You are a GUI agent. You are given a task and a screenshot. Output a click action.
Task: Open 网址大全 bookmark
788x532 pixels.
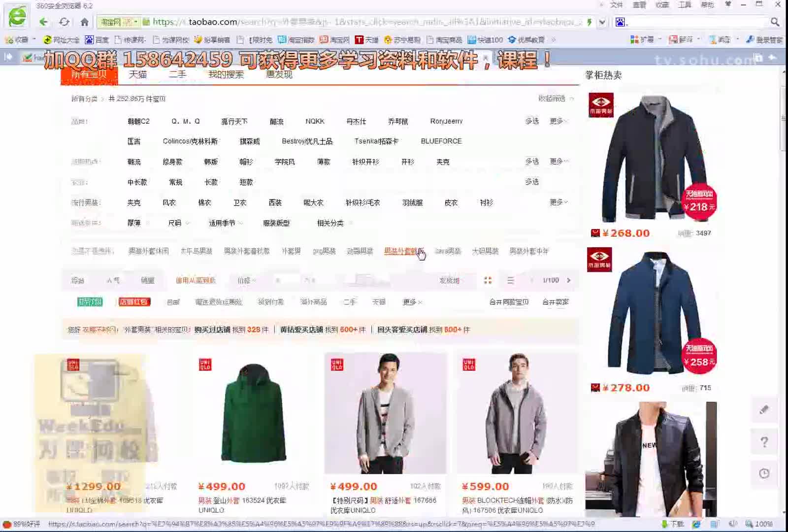[x=62, y=39]
